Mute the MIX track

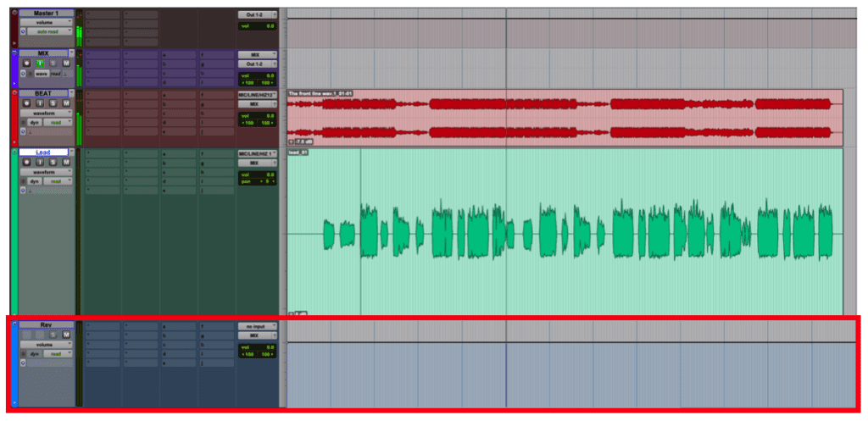tap(66, 64)
